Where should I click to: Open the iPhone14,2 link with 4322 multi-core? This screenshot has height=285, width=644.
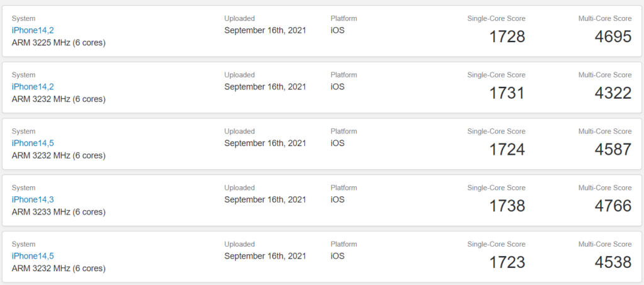point(33,87)
